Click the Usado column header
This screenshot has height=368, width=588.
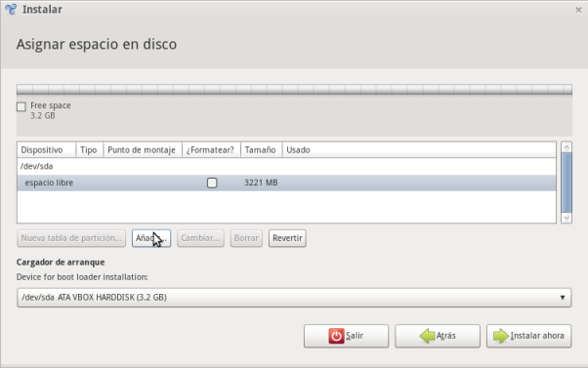[x=419, y=150]
